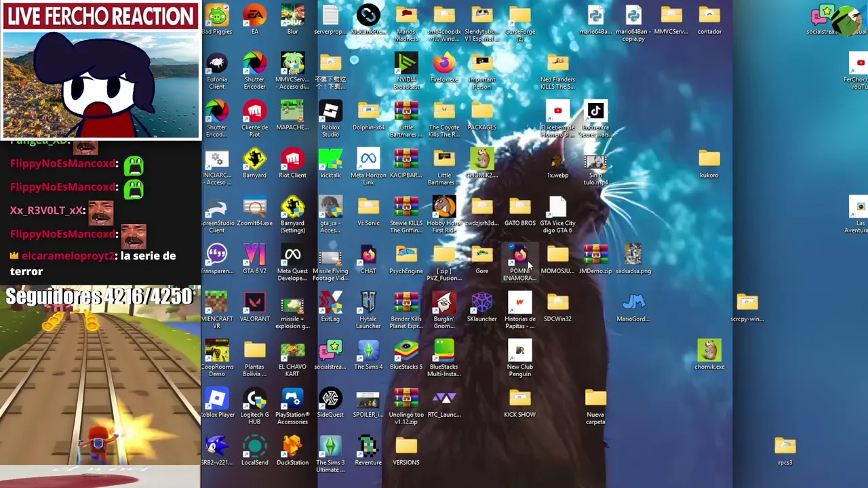The width and height of the screenshot is (868, 488).
Task: Open the SDCWin32 folder
Action: [557, 303]
